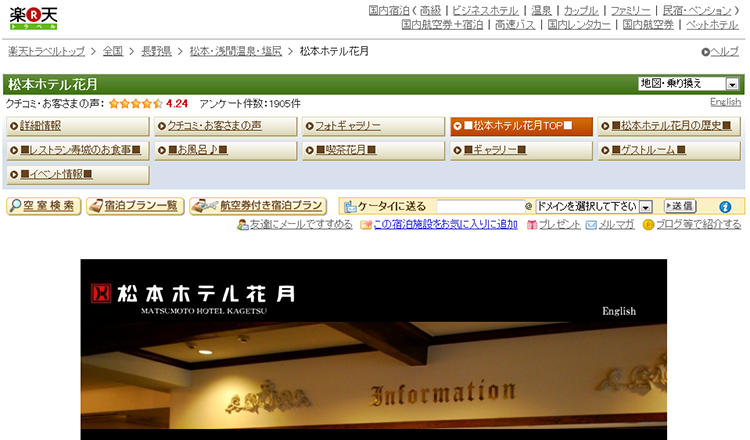Click the envelope icon before メルマガ
Viewport: 750px width, 440px height.
coord(591,225)
